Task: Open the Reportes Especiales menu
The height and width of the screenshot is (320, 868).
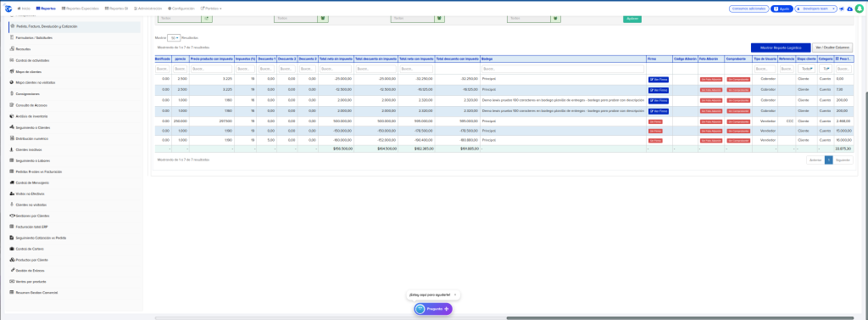Action: click(x=81, y=8)
